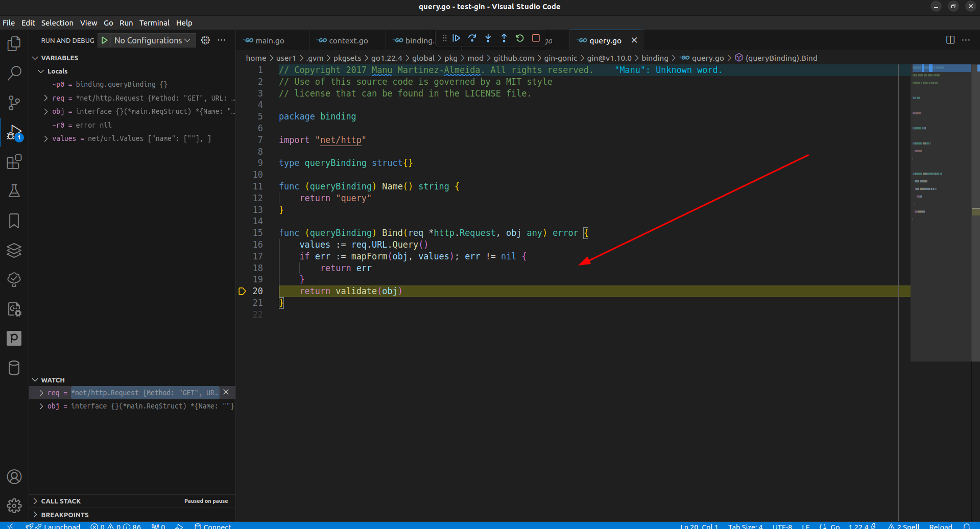Viewport: 980px width, 529px height.
Task: Expand the req variable in Locals
Action: coord(46,98)
